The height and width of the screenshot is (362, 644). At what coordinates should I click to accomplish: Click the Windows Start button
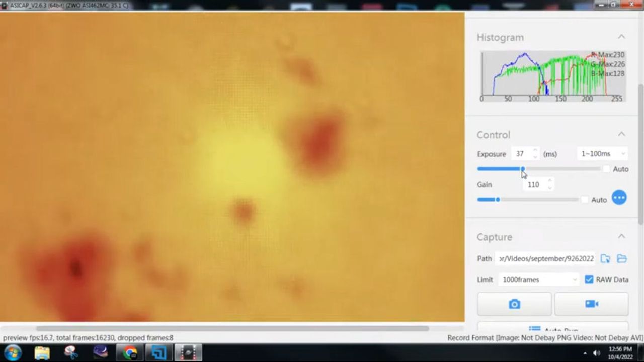pyautogui.click(x=13, y=352)
